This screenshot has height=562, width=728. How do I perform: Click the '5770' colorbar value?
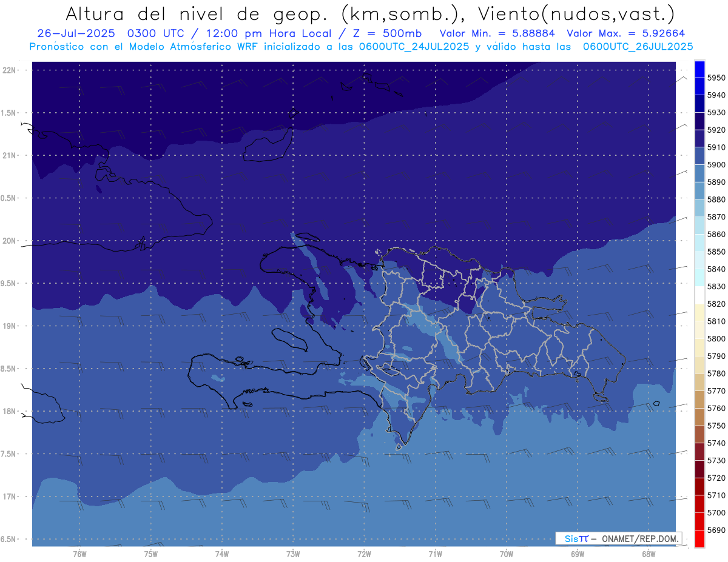pos(716,391)
